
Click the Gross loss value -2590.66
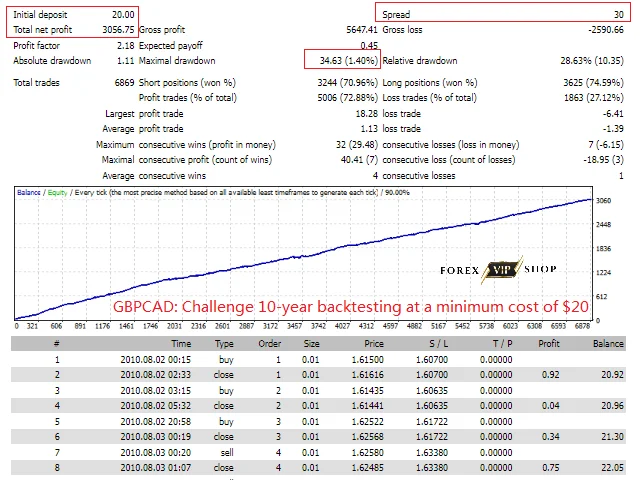point(606,30)
